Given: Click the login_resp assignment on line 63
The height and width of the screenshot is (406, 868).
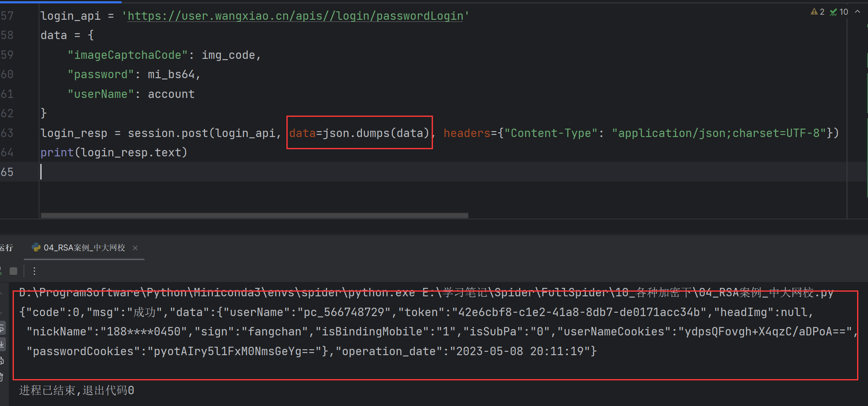Looking at the screenshot, I should 74,133.
